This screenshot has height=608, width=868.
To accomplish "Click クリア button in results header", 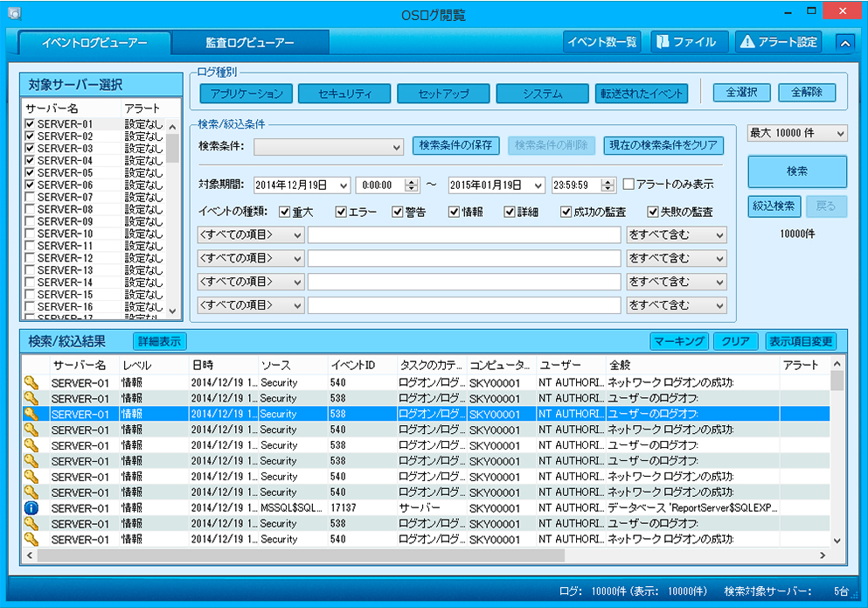I will (x=736, y=341).
